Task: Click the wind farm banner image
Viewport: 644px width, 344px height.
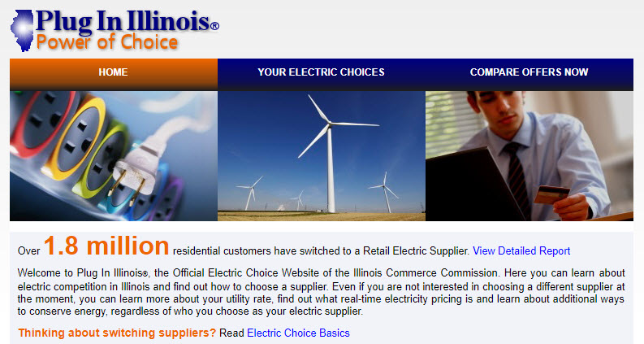Action: click(322, 156)
